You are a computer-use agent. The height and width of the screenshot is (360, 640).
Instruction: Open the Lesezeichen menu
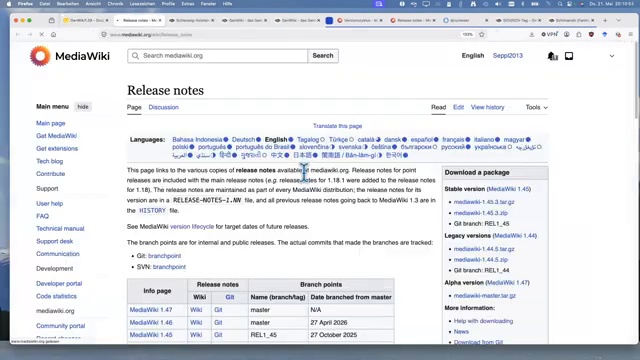(x=142, y=4)
